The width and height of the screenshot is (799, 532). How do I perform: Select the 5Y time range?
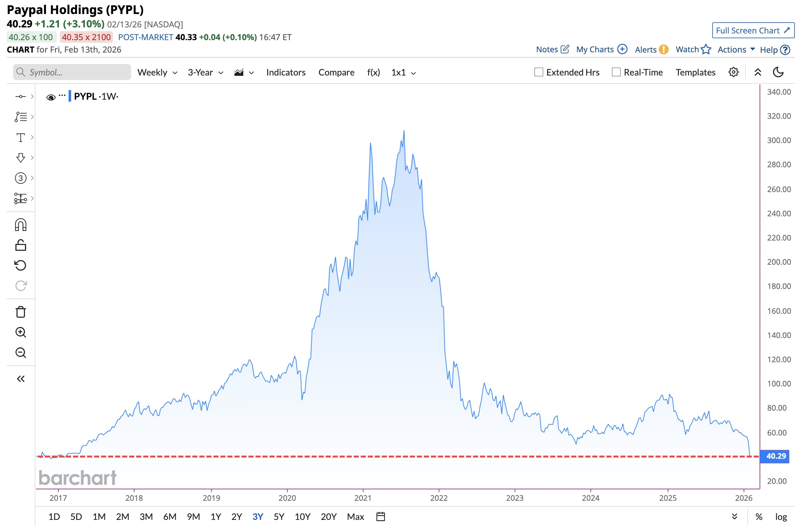pyautogui.click(x=279, y=517)
